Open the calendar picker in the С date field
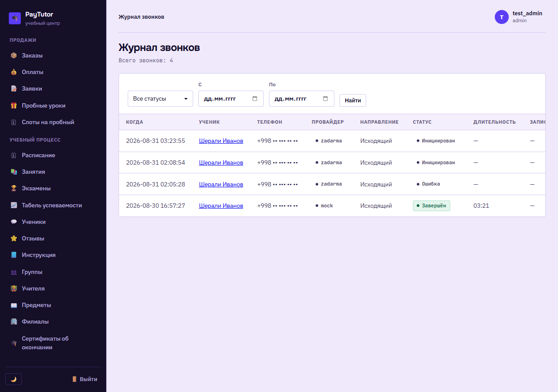This screenshot has height=392, width=558. [255, 98]
